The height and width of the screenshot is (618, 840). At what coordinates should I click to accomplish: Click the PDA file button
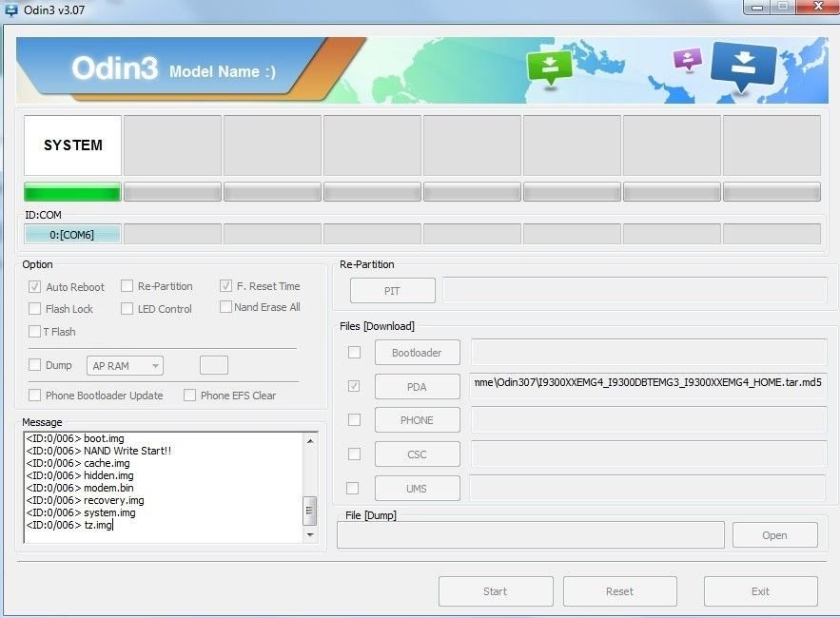click(x=418, y=387)
